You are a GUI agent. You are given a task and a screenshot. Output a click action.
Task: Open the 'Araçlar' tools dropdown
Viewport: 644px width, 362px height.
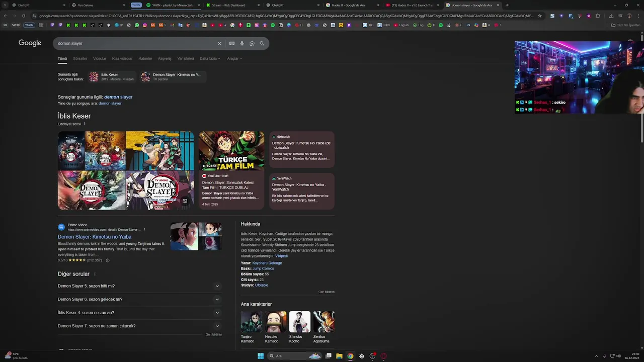(x=234, y=59)
